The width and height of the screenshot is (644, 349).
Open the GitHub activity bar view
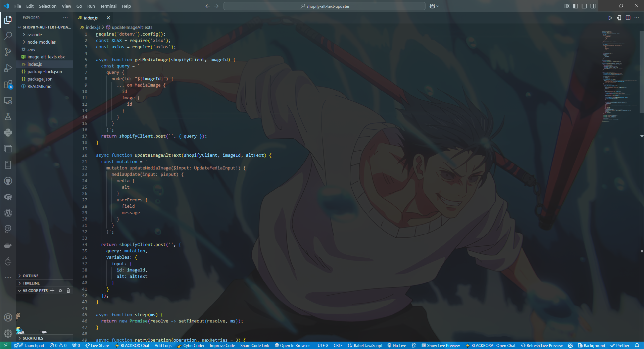8,181
